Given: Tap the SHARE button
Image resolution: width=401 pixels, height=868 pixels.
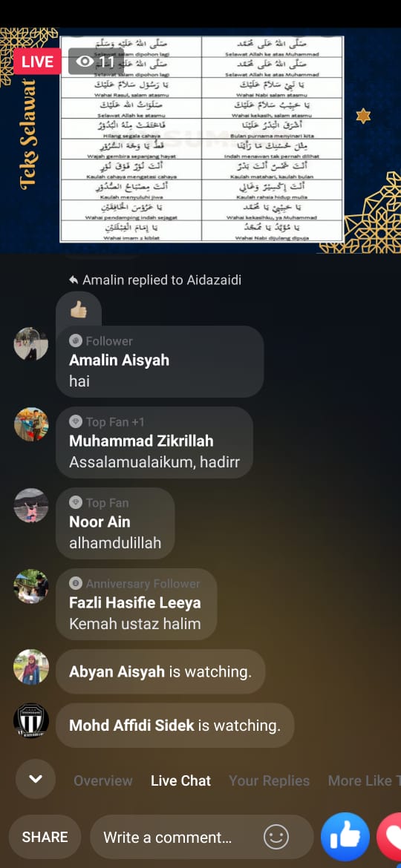Looking at the screenshot, I should (45, 837).
